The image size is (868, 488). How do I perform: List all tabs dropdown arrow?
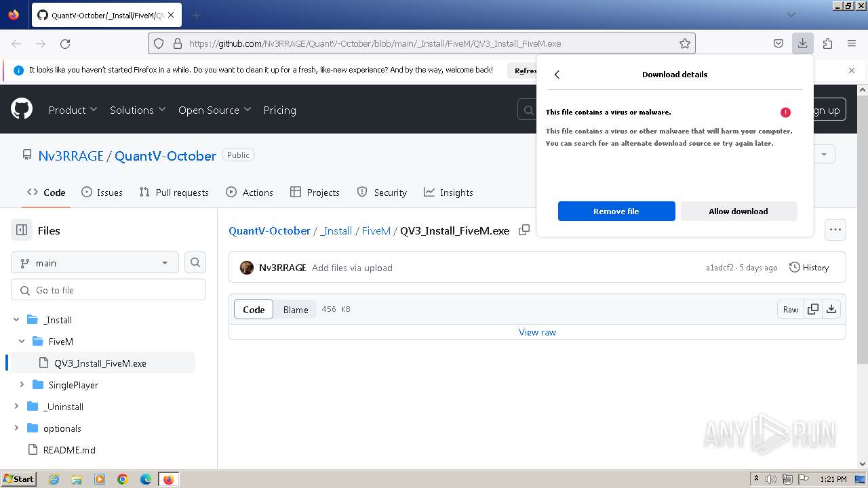coord(791,15)
